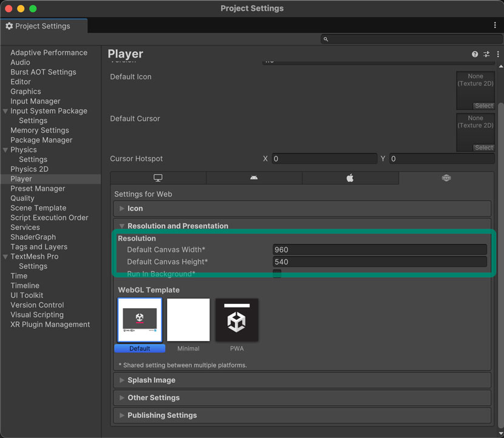Edit Default Canvas Height field
504x438 pixels.
(x=380, y=261)
